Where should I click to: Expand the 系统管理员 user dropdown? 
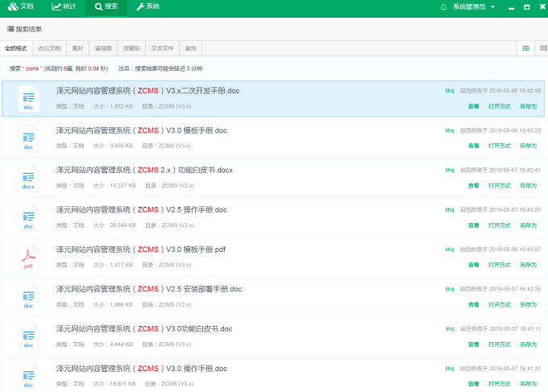(x=474, y=6)
